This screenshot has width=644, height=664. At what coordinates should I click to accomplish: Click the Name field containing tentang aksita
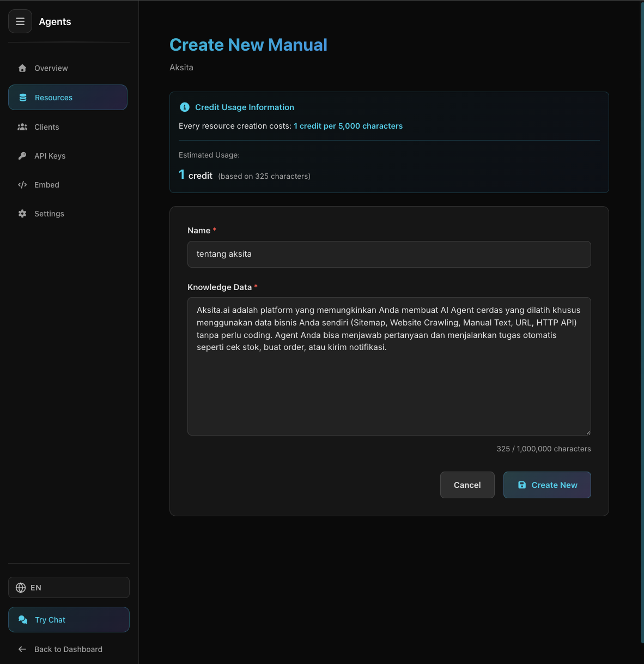click(x=388, y=254)
